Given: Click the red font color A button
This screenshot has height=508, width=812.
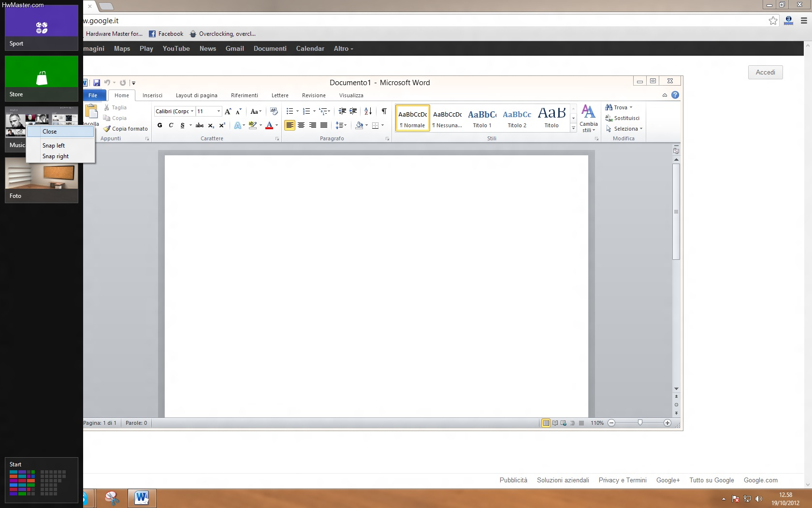Looking at the screenshot, I should point(270,125).
